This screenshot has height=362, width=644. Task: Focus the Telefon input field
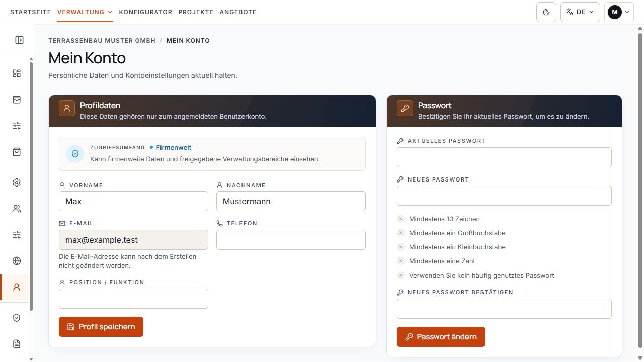[x=291, y=240]
